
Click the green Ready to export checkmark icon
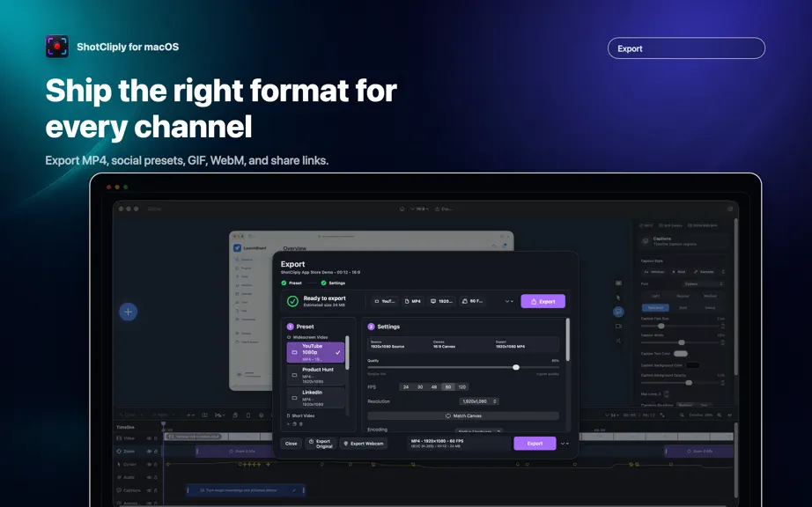[292, 301]
